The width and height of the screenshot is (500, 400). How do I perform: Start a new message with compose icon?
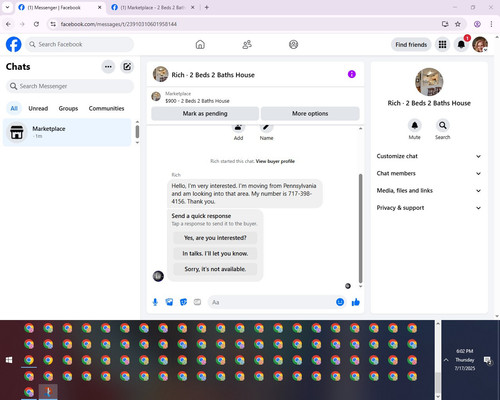pyautogui.click(x=127, y=67)
